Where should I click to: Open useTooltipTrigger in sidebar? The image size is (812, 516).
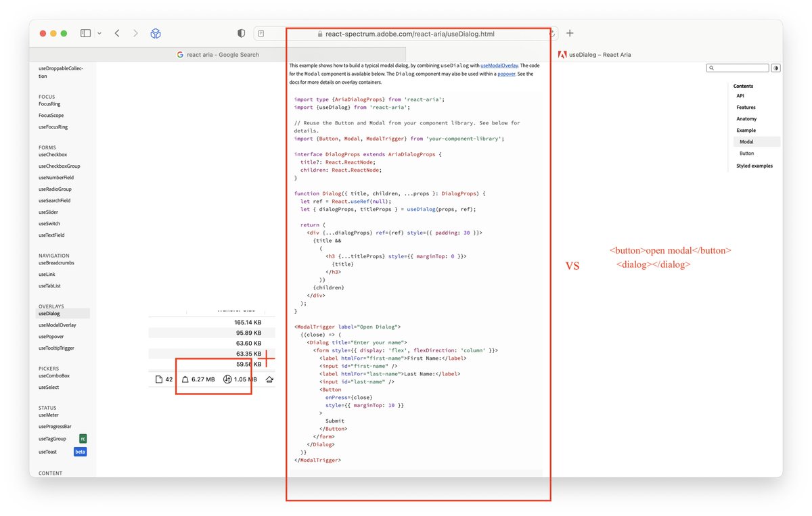[x=56, y=348]
